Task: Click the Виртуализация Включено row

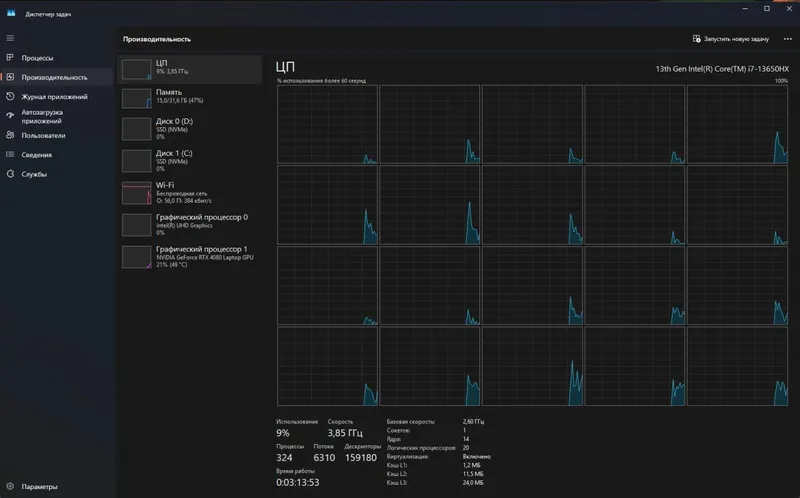Action: click(438, 456)
